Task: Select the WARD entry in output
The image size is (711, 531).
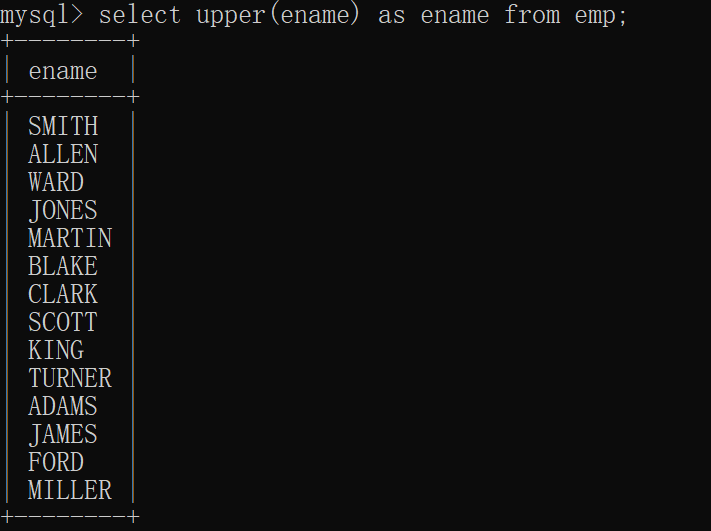Action: (x=56, y=182)
